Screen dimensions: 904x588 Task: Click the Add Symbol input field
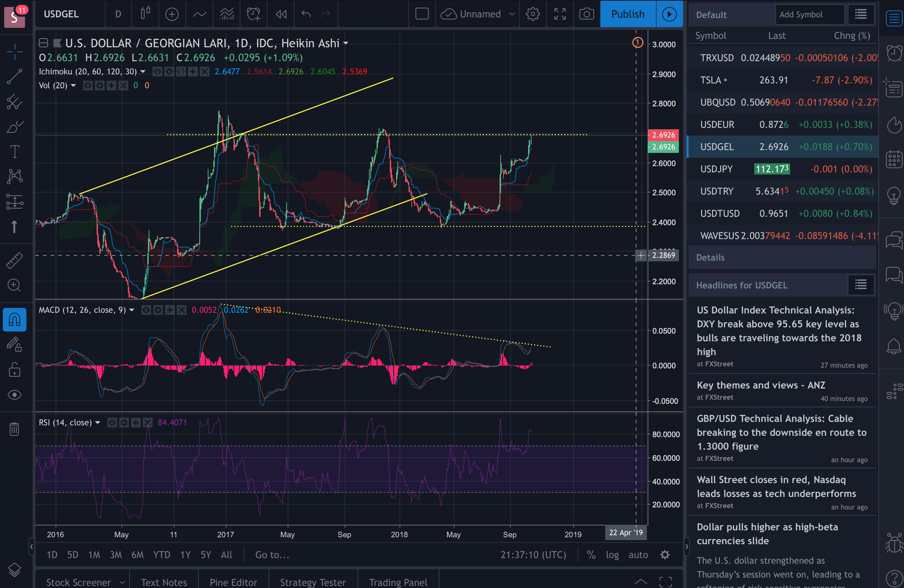coord(809,15)
